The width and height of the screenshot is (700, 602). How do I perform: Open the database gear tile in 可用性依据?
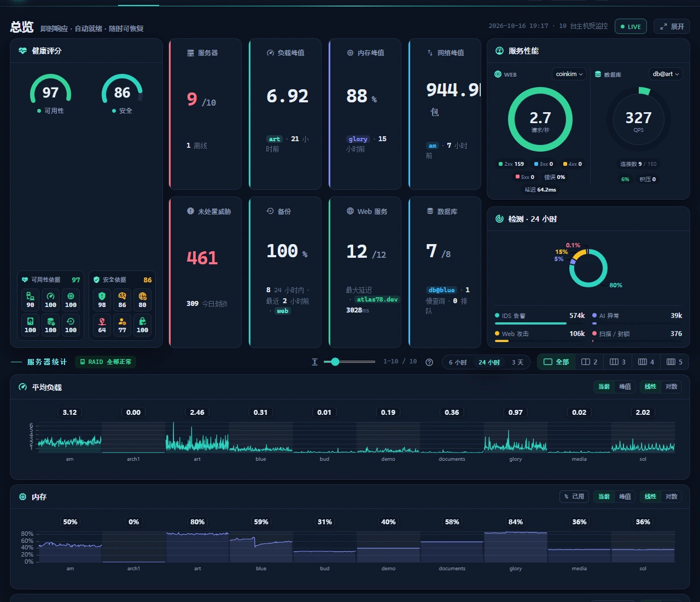coord(51,325)
